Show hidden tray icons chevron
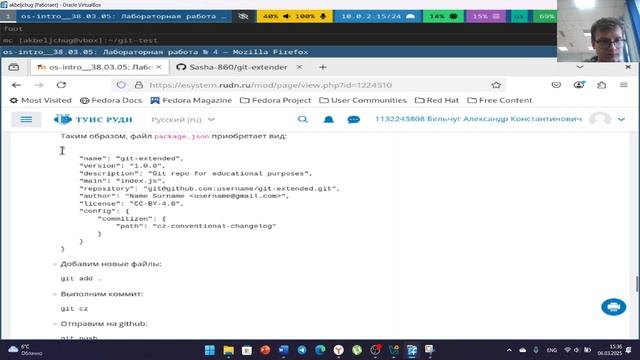640x360 pixels. (x=509, y=350)
